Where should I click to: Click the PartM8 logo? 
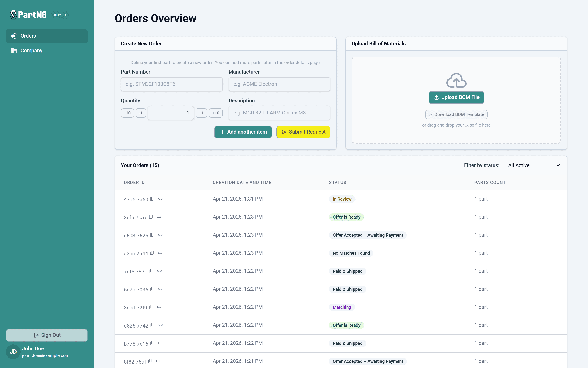coord(28,15)
